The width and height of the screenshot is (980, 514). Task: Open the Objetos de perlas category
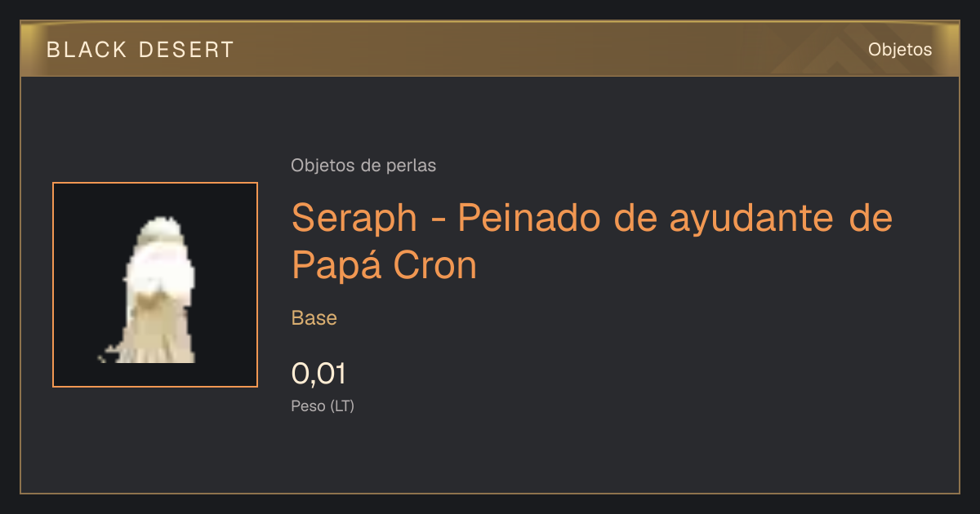click(x=363, y=166)
